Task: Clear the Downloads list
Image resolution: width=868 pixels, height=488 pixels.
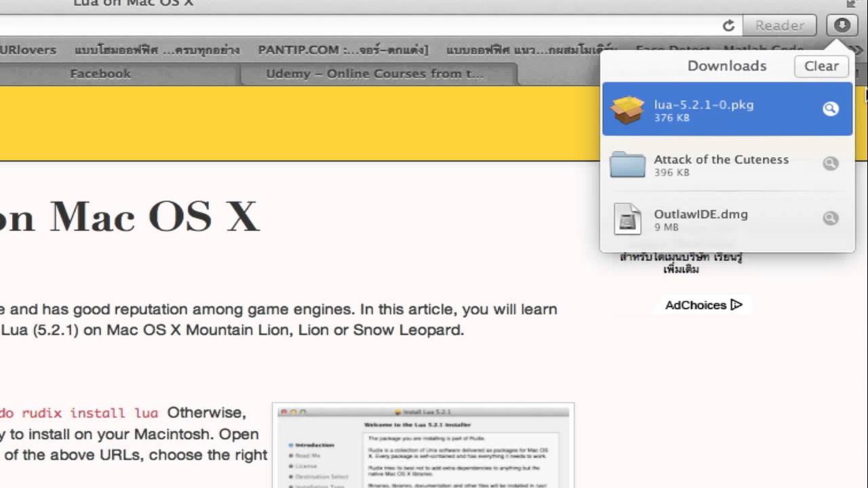Action: click(x=821, y=66)
